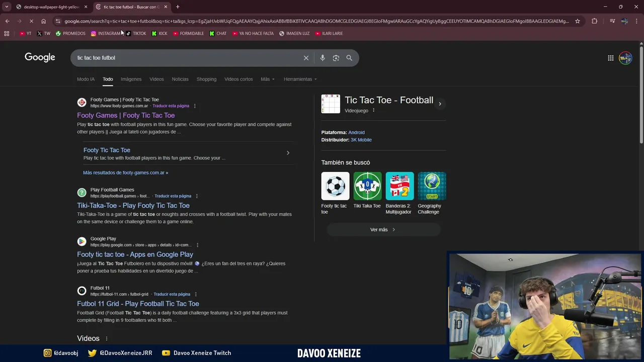Viewport: 644px width, 362px height.
Task: Switch to Videos cortos tab
Action: point(238,79)
